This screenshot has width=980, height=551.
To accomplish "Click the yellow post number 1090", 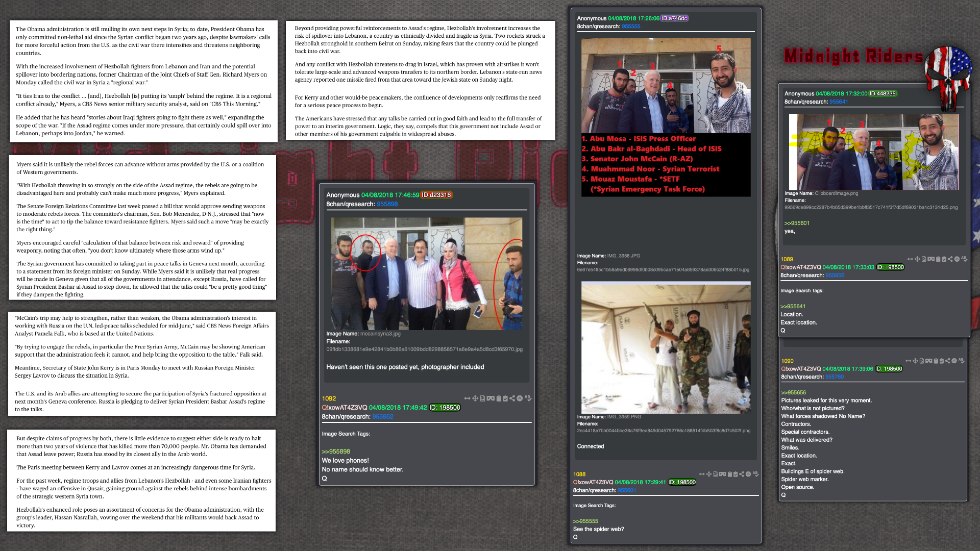I will point(787,361).
